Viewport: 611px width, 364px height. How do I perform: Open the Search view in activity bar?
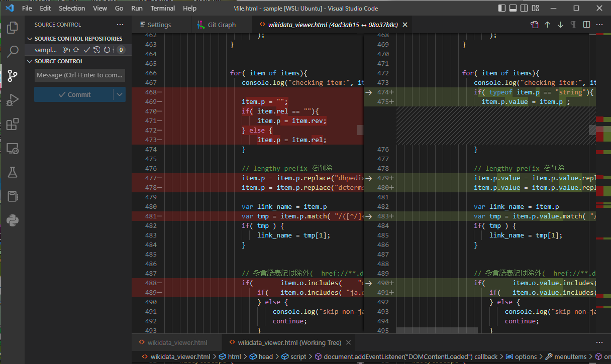coord(13,51)
